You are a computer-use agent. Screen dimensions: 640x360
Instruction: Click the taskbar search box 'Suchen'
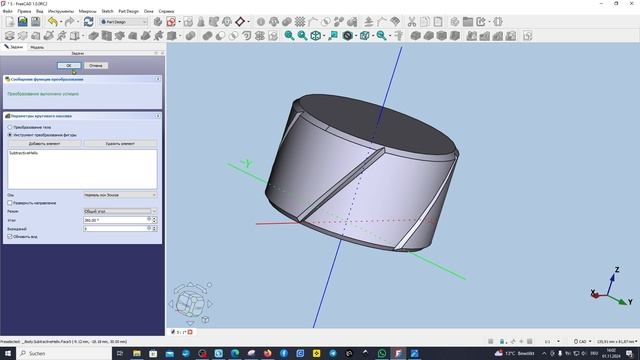[x=64, y=353]
